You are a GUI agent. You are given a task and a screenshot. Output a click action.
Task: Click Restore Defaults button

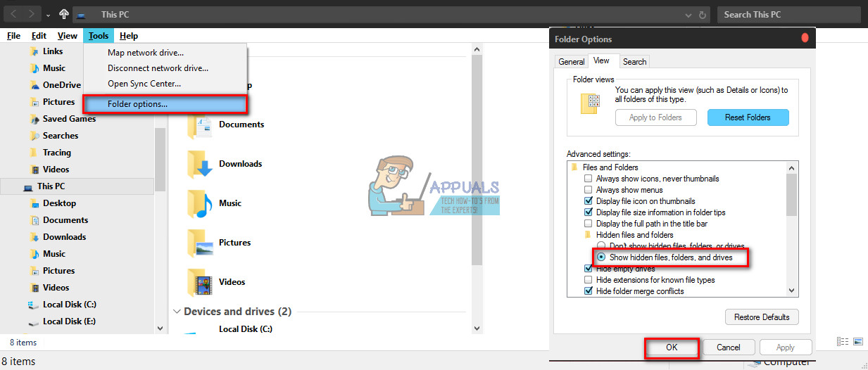(762, 317)
